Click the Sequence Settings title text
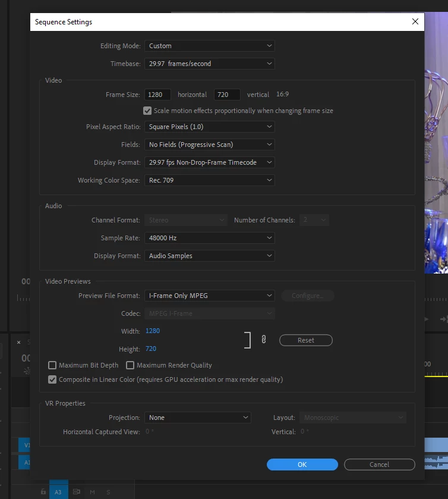Screen dimensions: 448x499 (64, 22)
